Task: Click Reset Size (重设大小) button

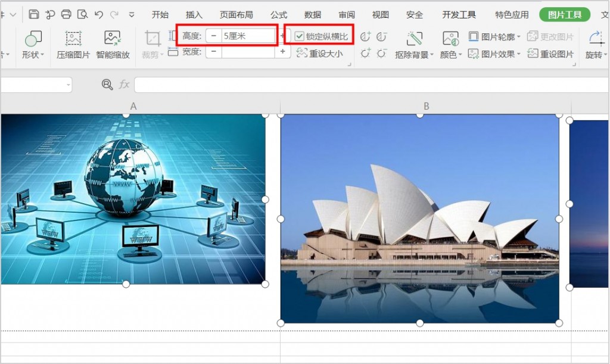Action: 320,53
